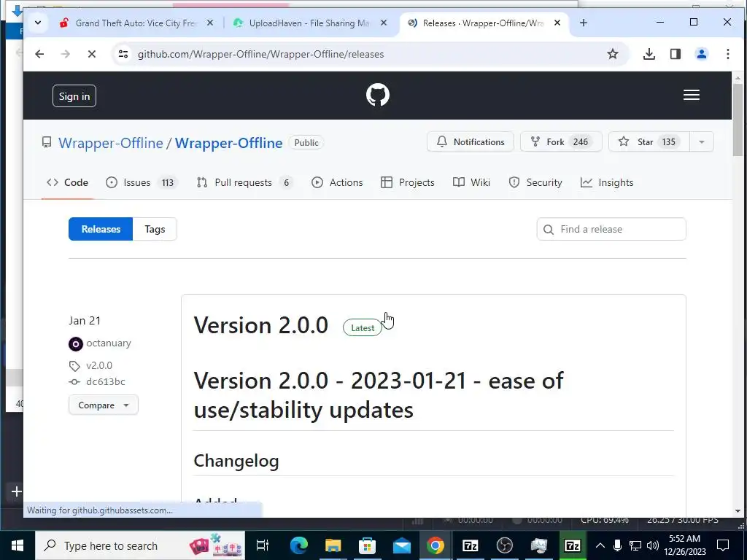The image size is (747, 560).
Task: Click the Latest release badge
Action: pyautogui.click(x=362, y=328)
